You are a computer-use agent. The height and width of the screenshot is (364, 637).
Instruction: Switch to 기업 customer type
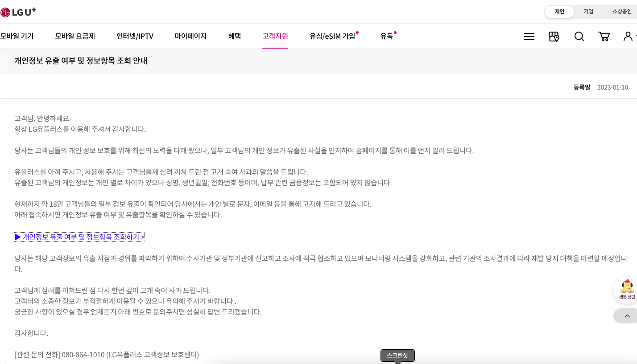(x=588, y=12)
